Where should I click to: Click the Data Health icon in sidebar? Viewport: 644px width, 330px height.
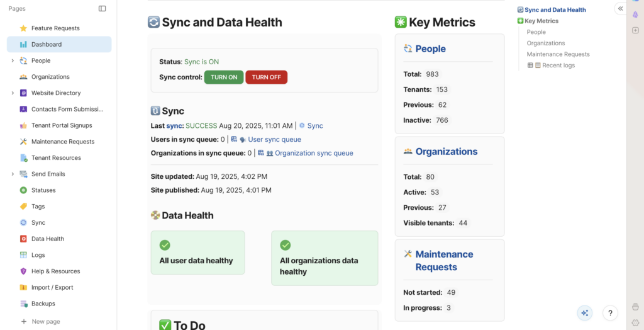pyautogui.click(x=23, y=239)
